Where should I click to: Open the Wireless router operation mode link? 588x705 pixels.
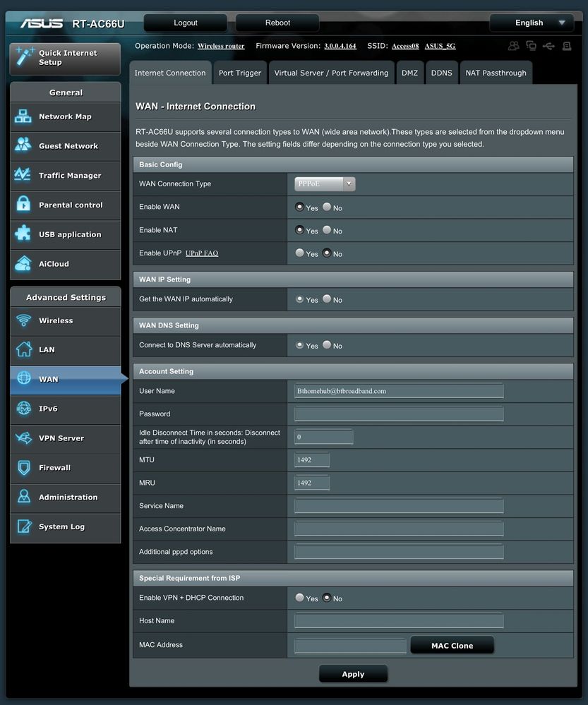click(x=221, y=46)
